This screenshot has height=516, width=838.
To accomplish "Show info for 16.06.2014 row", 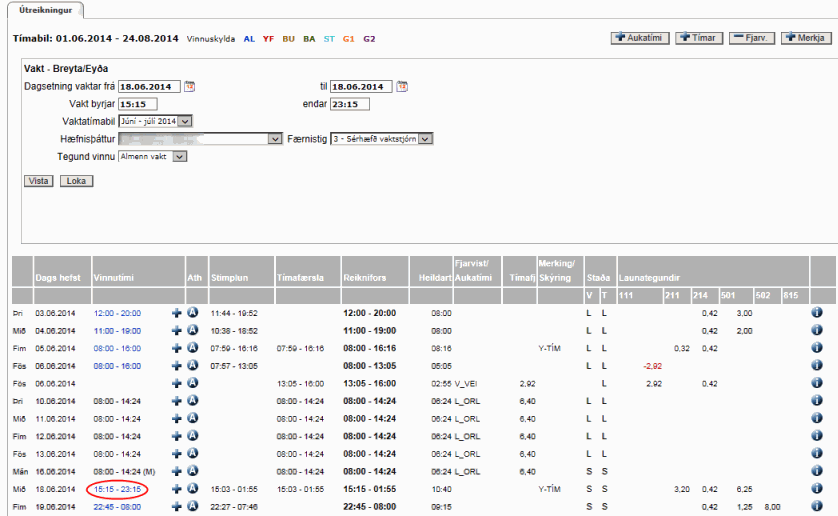I will (817, 471).
